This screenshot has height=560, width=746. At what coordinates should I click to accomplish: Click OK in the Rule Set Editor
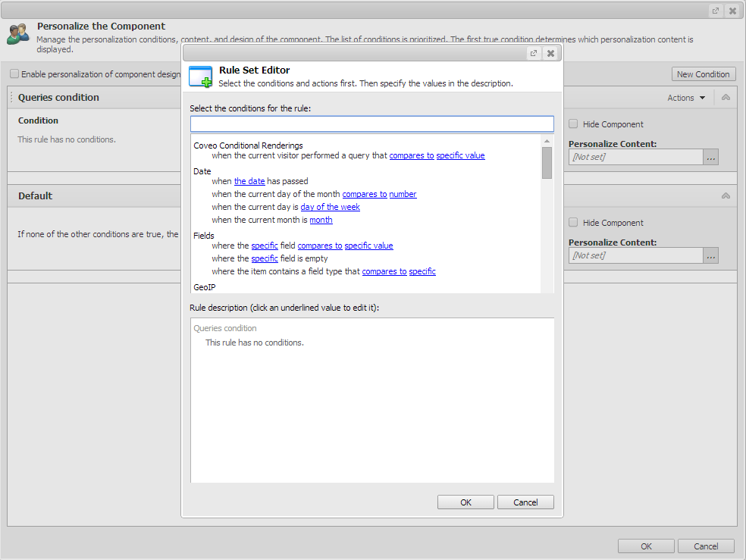pyautogui.click(x=465, y=502)
